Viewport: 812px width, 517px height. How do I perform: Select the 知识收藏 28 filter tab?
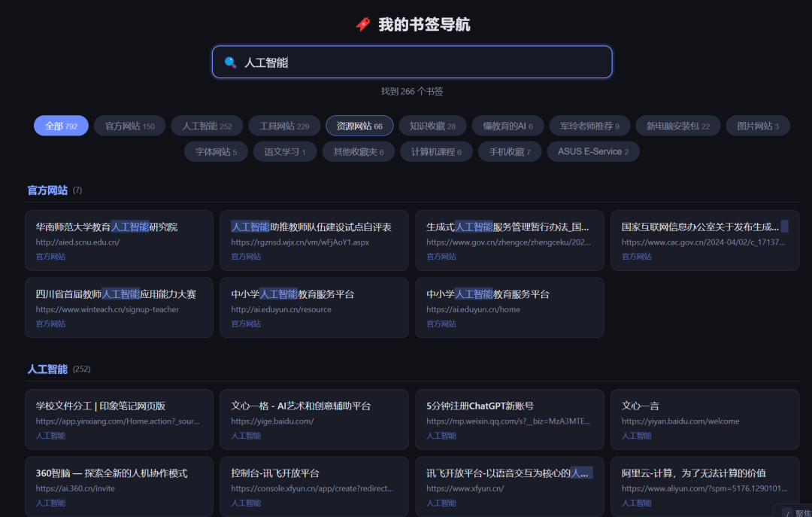click(432, 126)
